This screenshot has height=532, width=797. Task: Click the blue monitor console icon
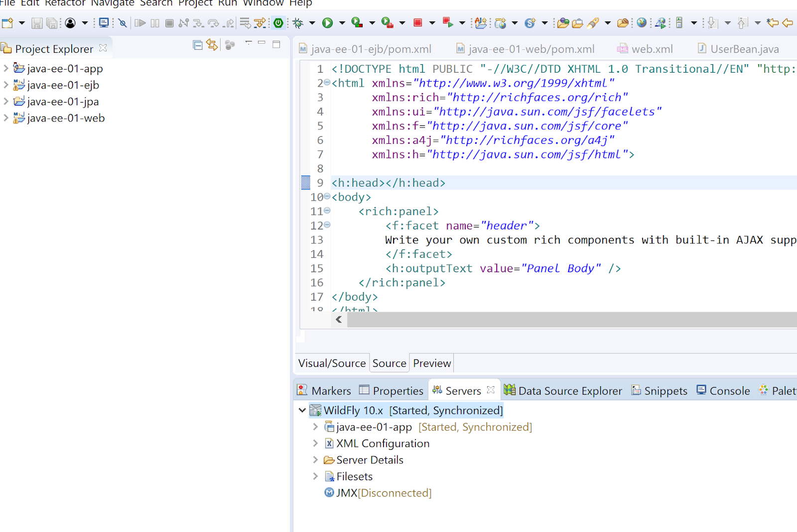coord(104,23)
